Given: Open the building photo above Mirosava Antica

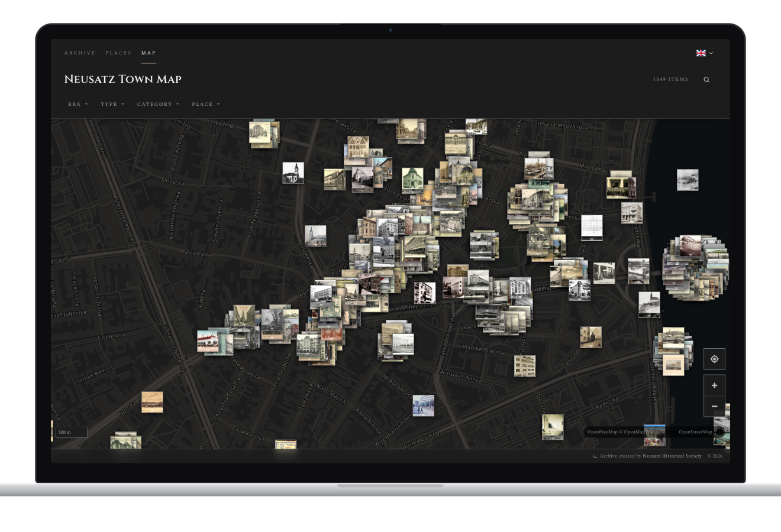Looking at the screenshot, I should tap(524, 366).
